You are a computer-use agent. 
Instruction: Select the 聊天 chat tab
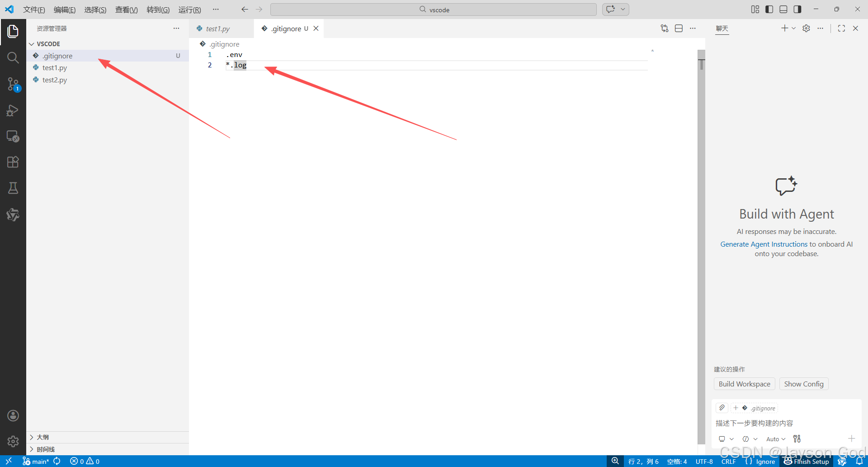[x=722, y=29]
